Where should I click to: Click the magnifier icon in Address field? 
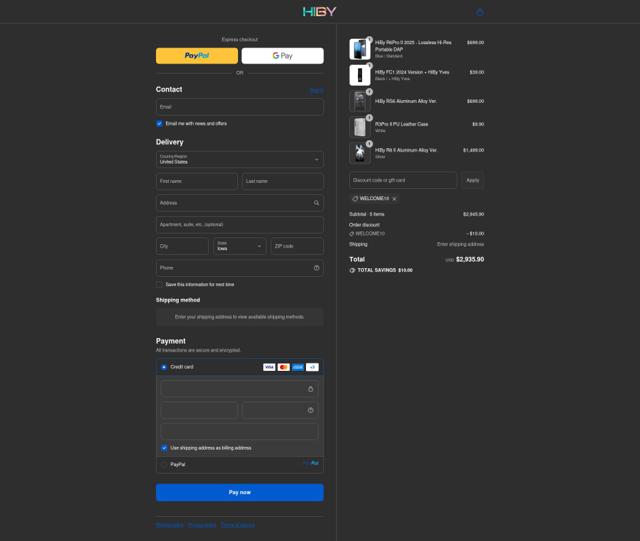[x=316, y=203]
